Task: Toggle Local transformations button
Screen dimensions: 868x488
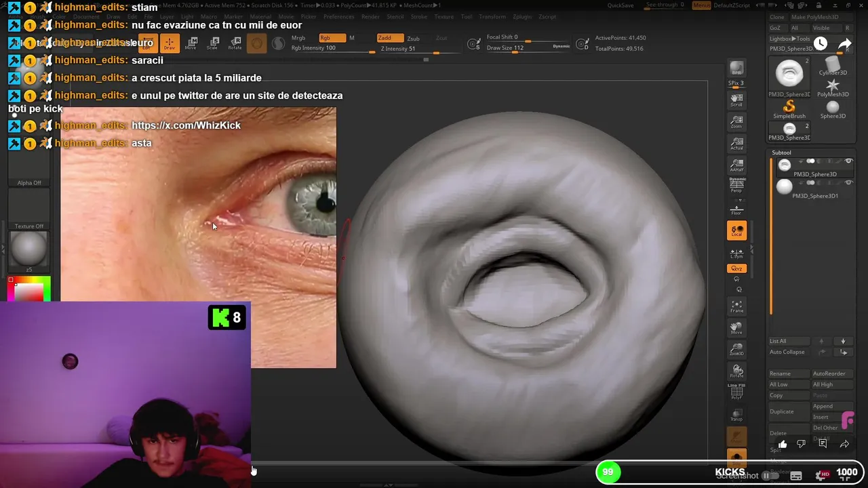Action: click(736, 231)
